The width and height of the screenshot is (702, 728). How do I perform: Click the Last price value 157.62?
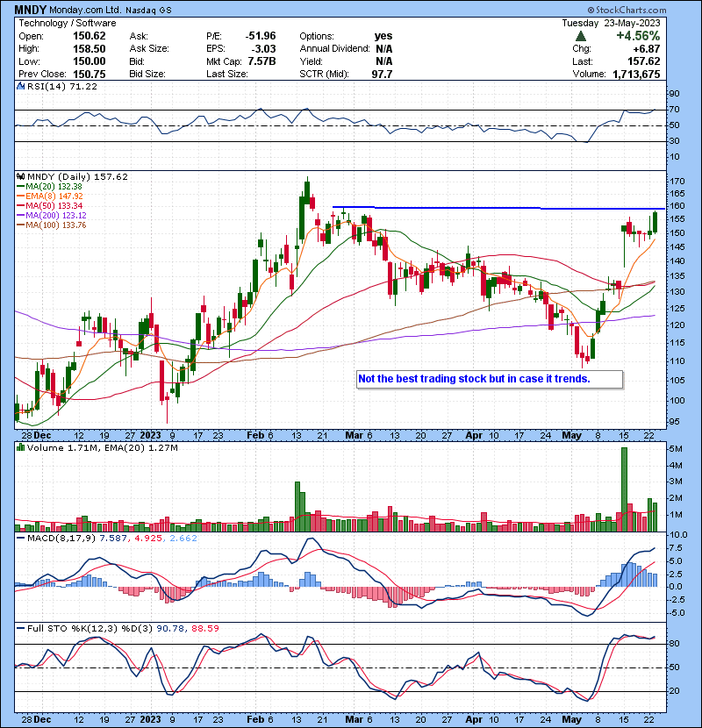click(x=643, y=61)
